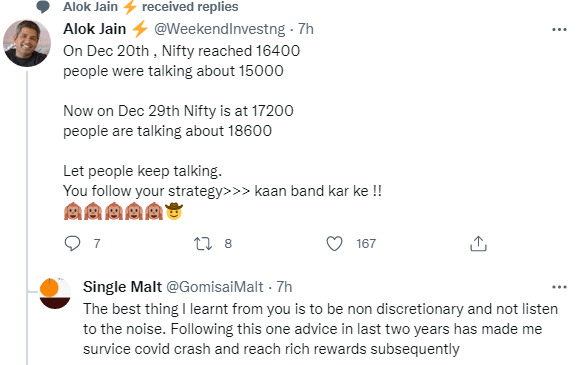Image resolution: width=580 pixels, height=365 pixels.
Task: Click the likes count 167
Action: (x=366, y=244)
